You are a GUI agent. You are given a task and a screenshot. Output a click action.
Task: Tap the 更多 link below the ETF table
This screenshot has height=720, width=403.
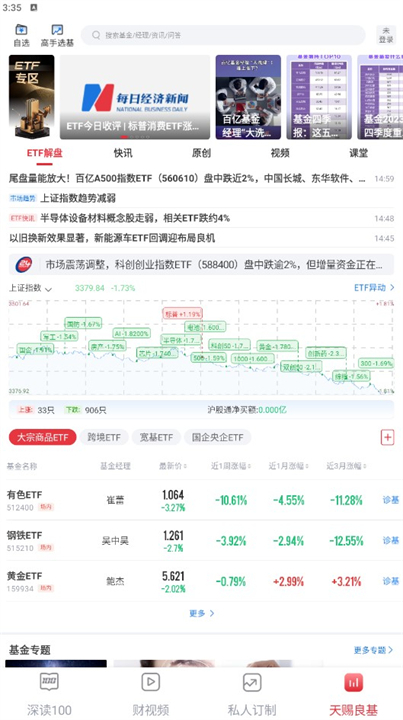[x=202, y=613]
